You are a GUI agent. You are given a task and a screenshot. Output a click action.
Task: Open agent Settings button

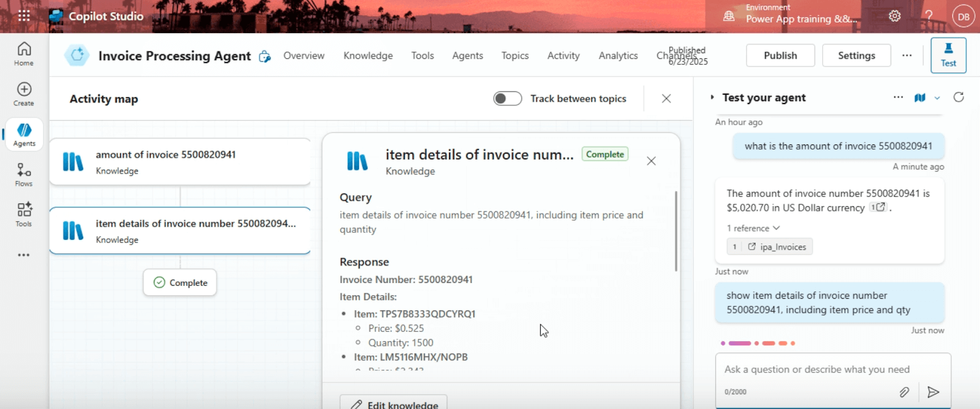(856, 55)
